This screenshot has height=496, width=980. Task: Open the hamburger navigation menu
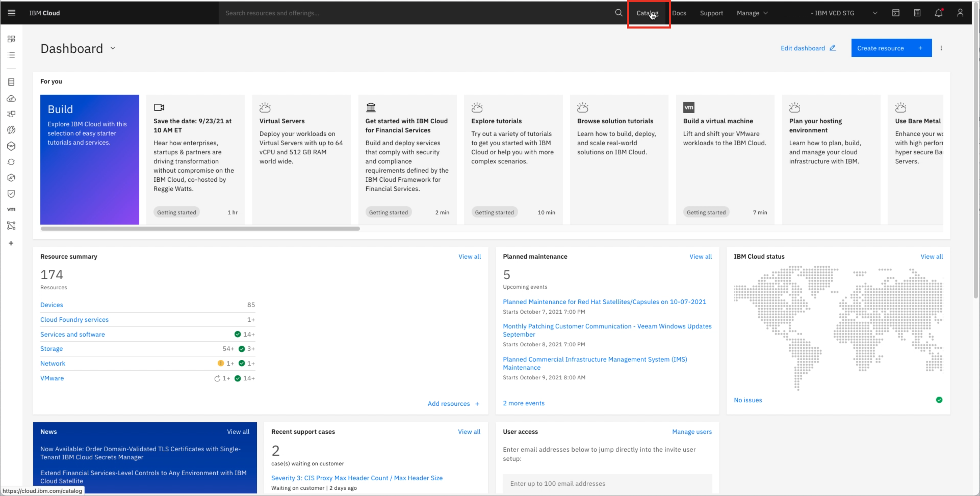[11, 13]
